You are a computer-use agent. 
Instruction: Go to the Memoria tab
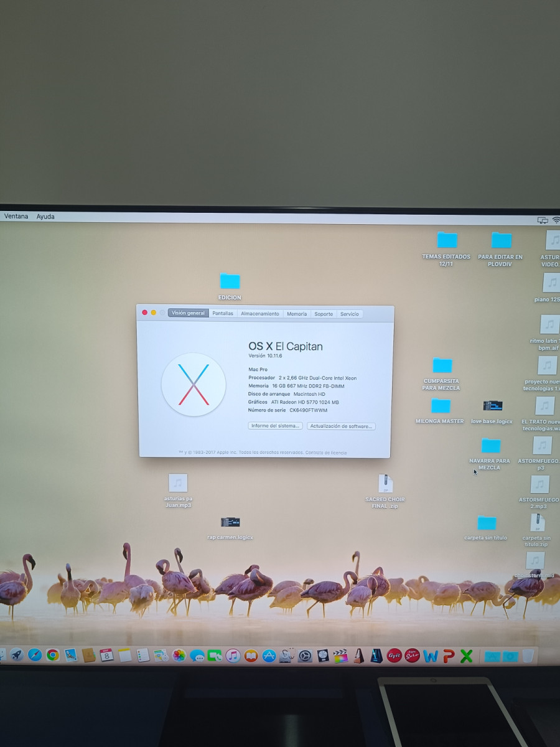[x=297, y=314]
